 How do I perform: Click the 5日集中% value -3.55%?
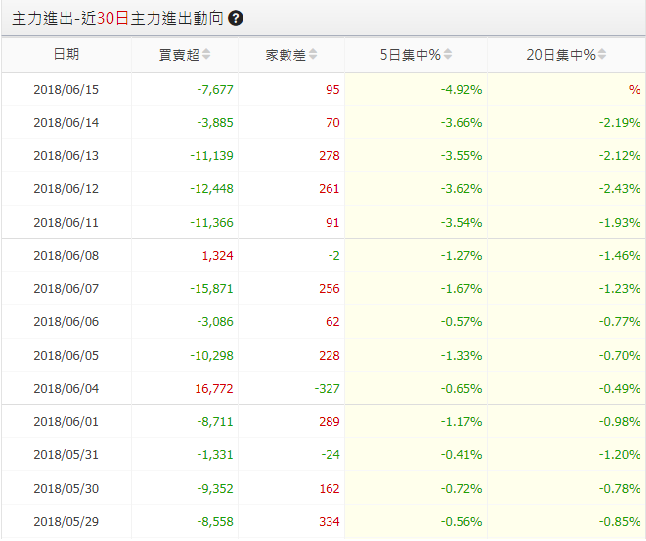[x=461, y=156]
